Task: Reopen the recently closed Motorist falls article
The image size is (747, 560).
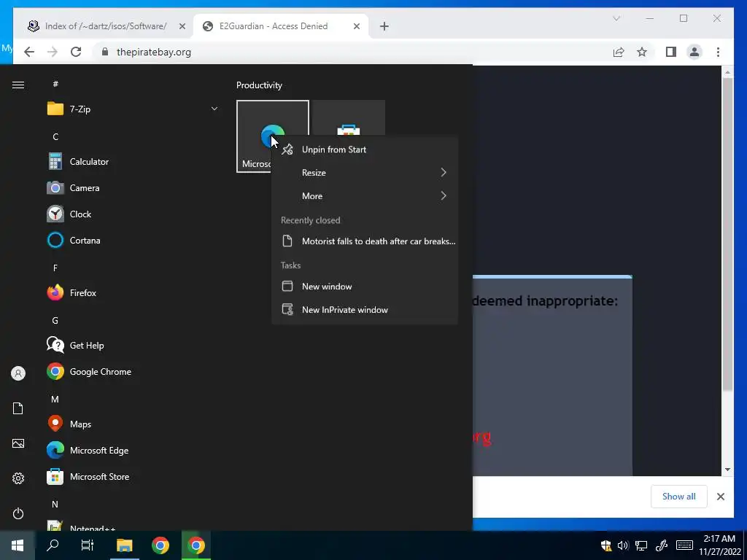Action: 365,241
